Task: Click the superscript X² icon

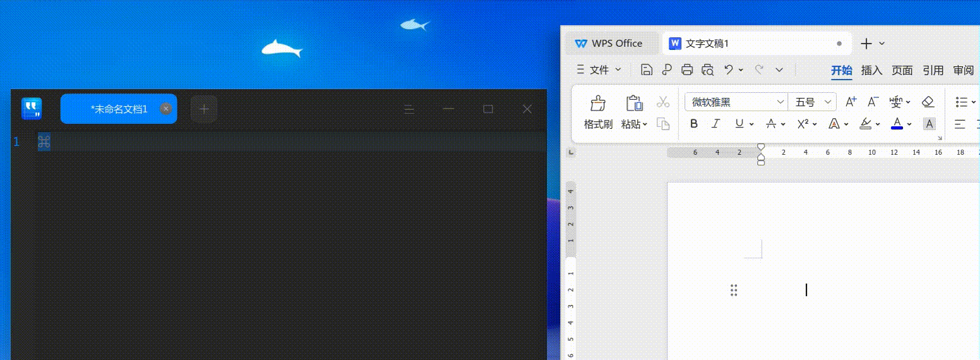Action: [803, 124]
